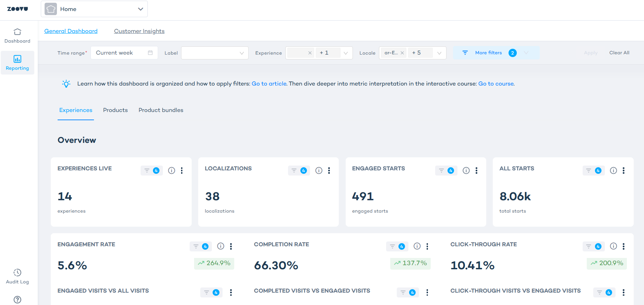Follow the Go to article link
644x305 pixels.
point(269,83)
